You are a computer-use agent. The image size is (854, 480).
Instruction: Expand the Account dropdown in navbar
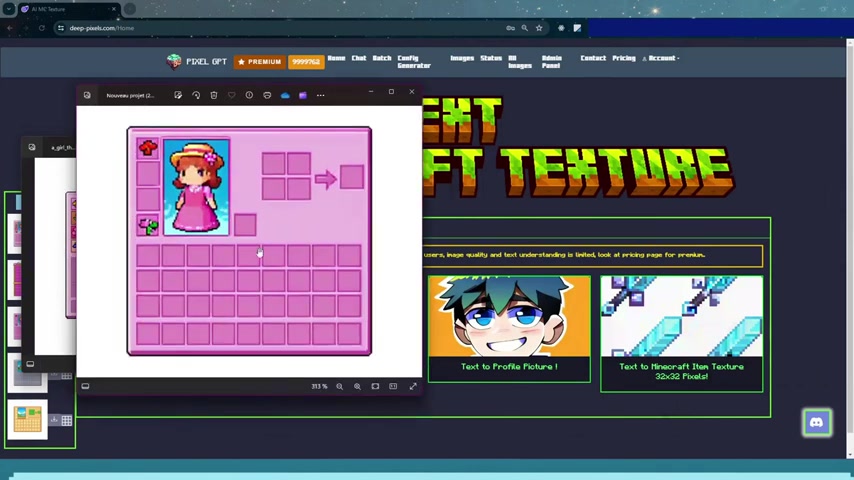pyautogui.click(x=661, y=58)
